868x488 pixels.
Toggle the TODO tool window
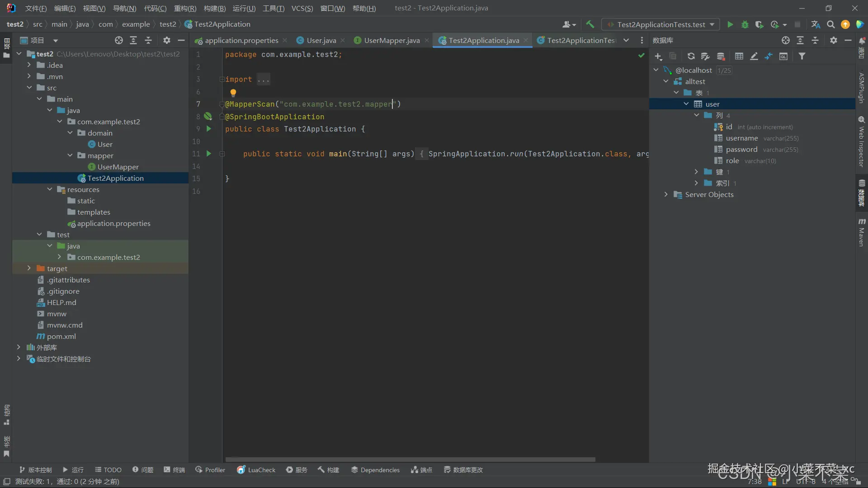point(108,470)
